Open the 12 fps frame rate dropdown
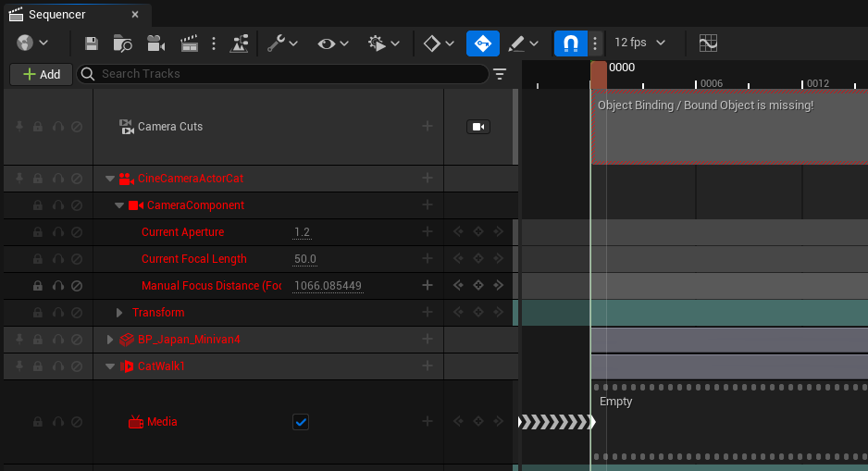 click(640, 43)
